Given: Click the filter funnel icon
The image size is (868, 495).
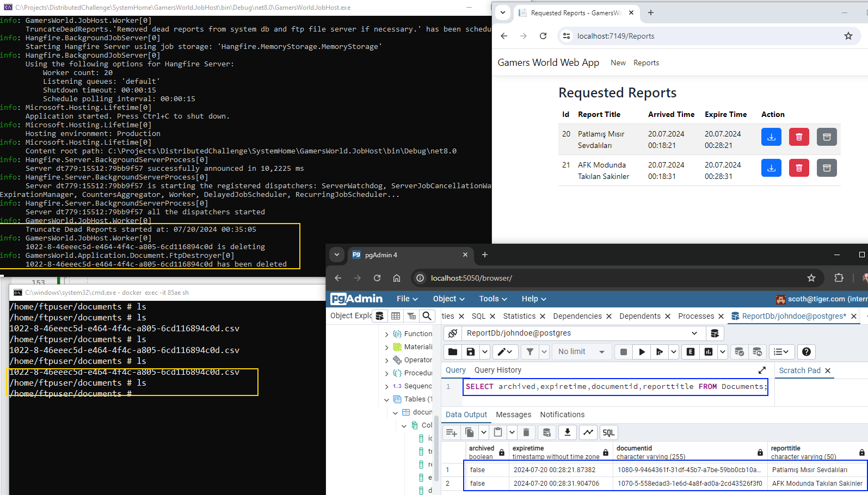Looking at the screenshot, I should [530, 352].
